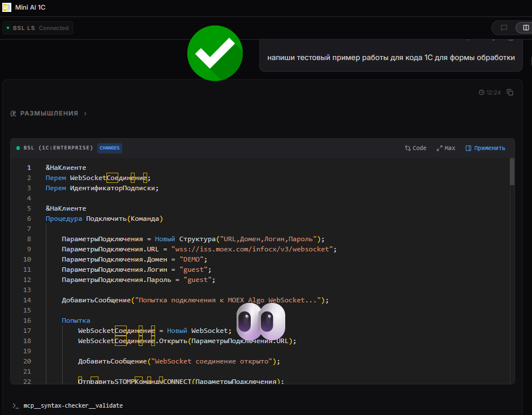The height and width of the screenshot is (415, 532).
Task: Click the Mini AI 1C app logo
Action: 7,7
